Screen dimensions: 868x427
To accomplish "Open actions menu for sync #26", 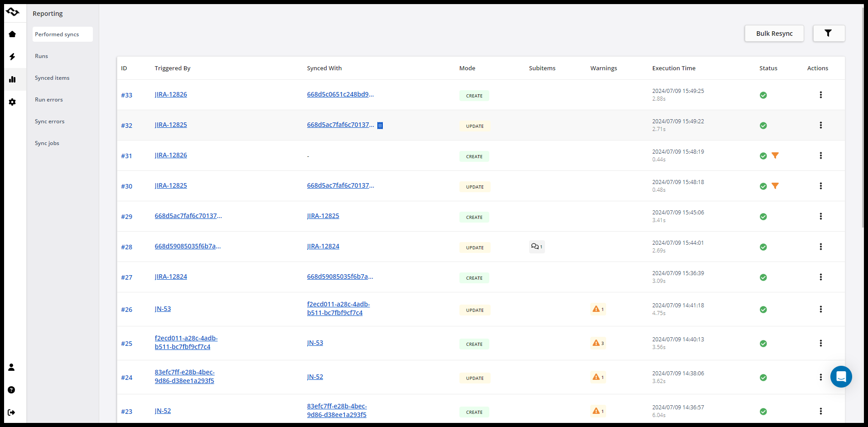I will click(x=820, y=309).
